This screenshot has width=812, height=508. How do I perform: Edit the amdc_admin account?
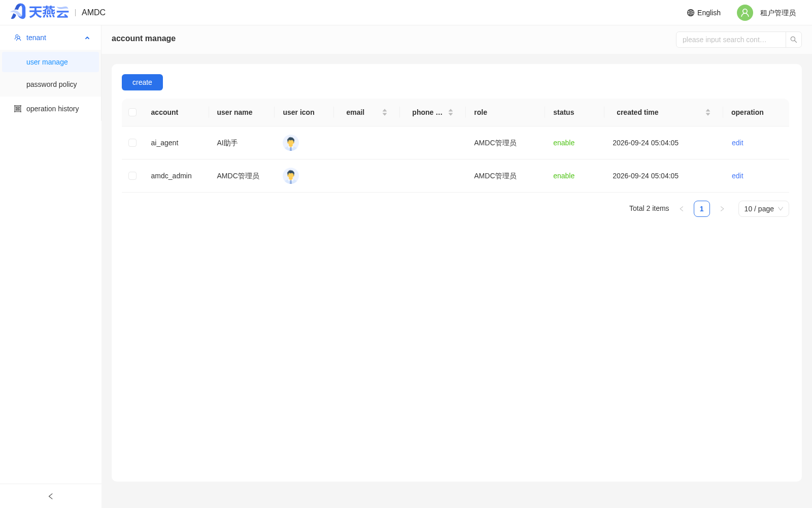737,176
